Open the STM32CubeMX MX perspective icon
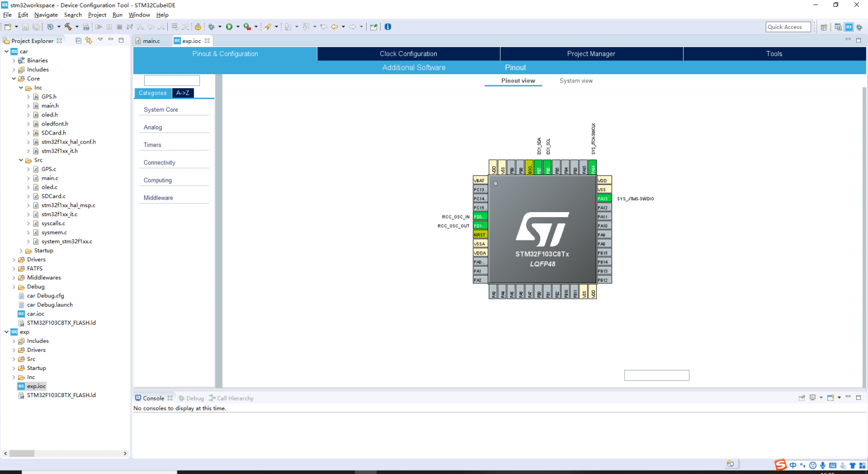 pyautogui.click(x=849, y=27)
